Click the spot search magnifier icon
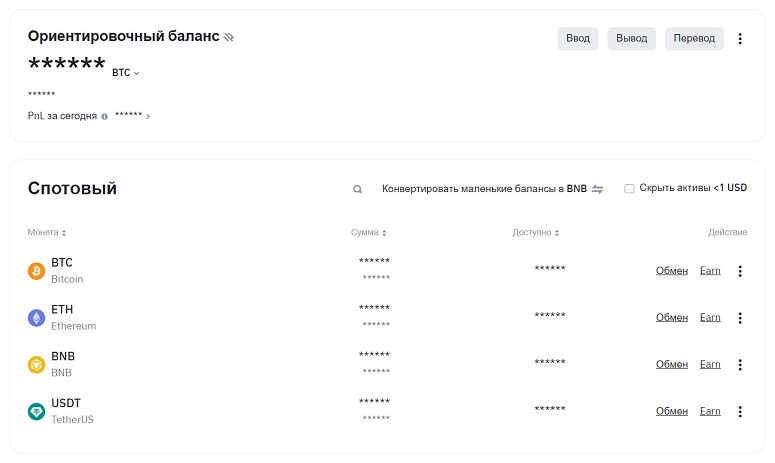 pyautogui.click(x=357, y=189)
